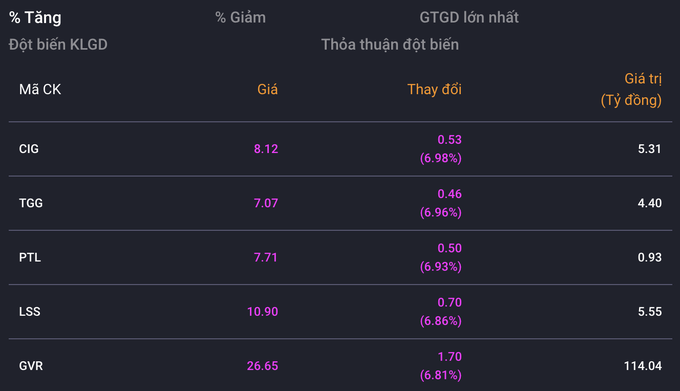Open the % Giảm tab

pos(240,18)
